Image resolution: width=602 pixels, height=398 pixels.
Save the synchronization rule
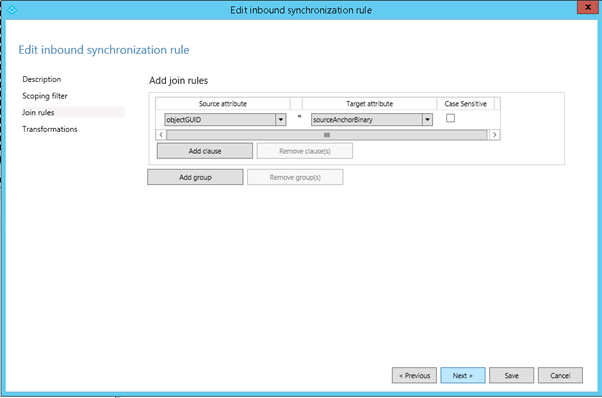click(511, 375)
